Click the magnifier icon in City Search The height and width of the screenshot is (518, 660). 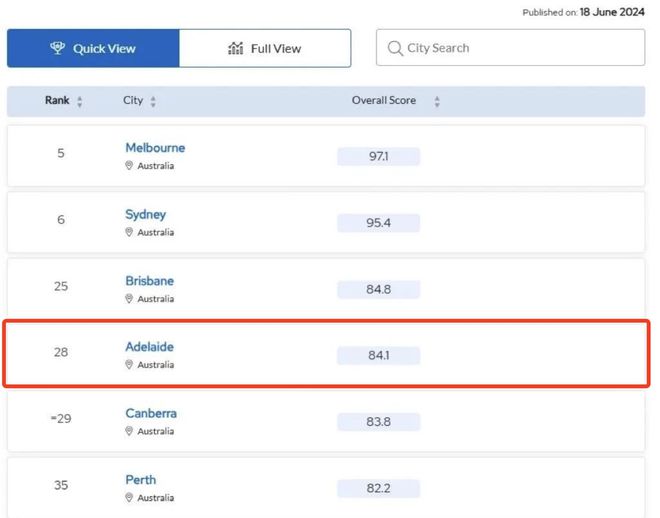point(395,48)
